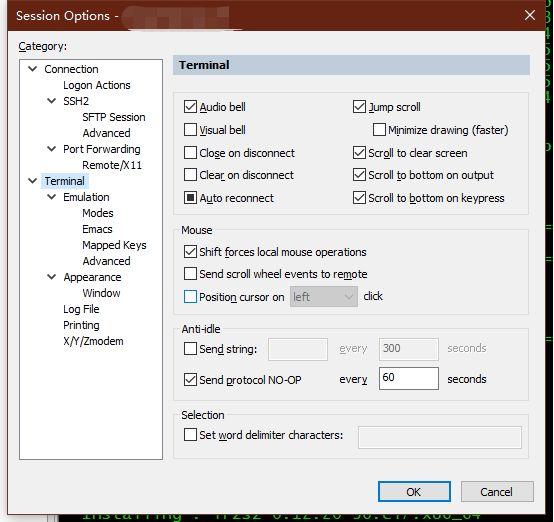The width and height of the screenshot is (554, 522).
Task: Click the Send string interval field showing 300
Action: pos(409,349)
